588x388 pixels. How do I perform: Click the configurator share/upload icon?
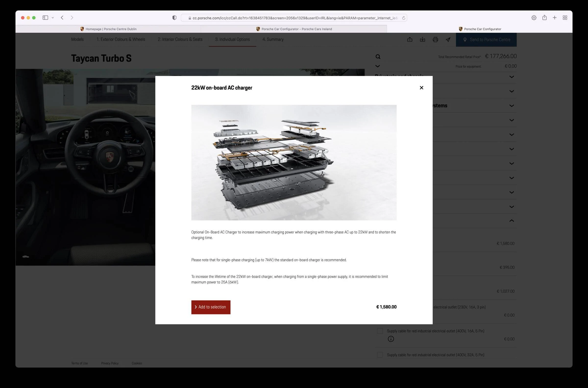point(410,39)
